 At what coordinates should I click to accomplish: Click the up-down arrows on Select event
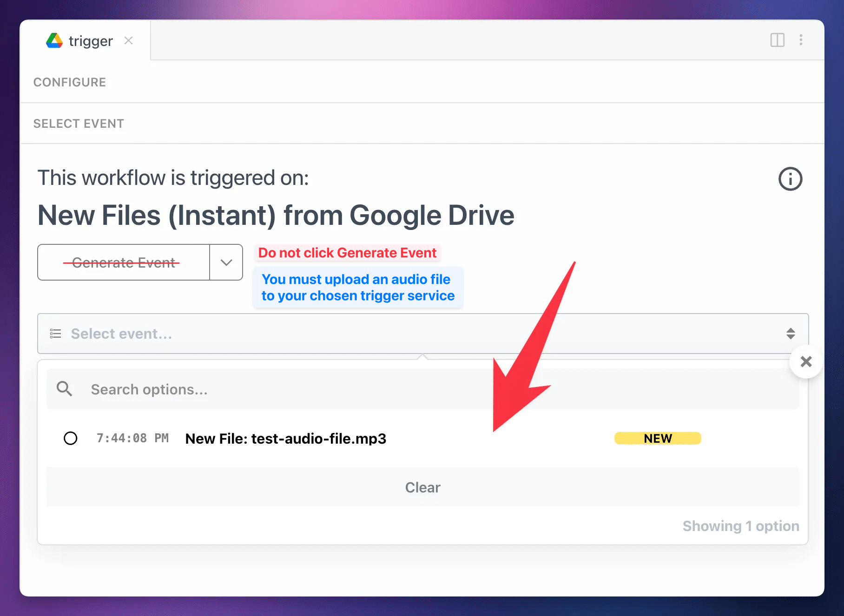pos(791,334)
